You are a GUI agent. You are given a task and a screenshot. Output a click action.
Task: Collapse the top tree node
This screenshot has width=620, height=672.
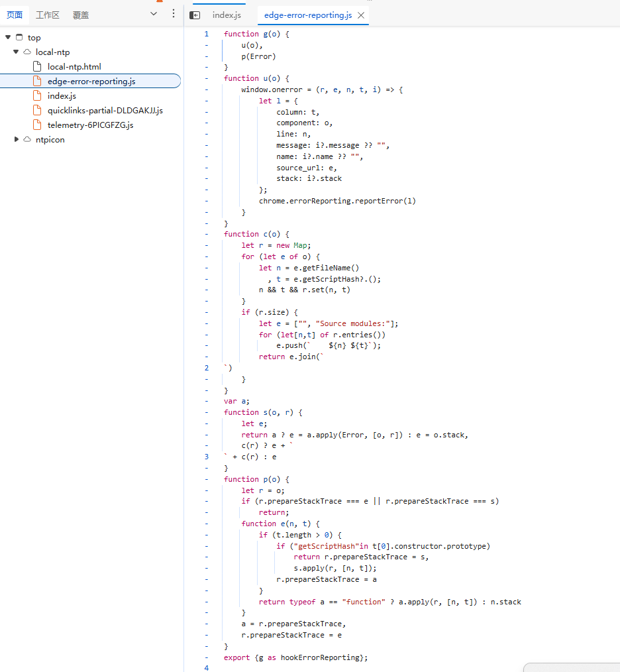(8, 37)
